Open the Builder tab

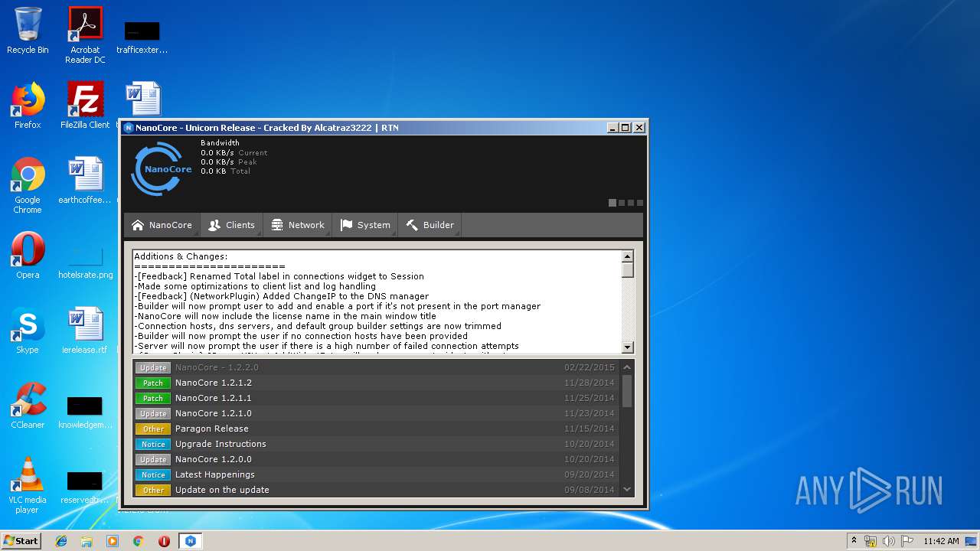coord(430,225)
